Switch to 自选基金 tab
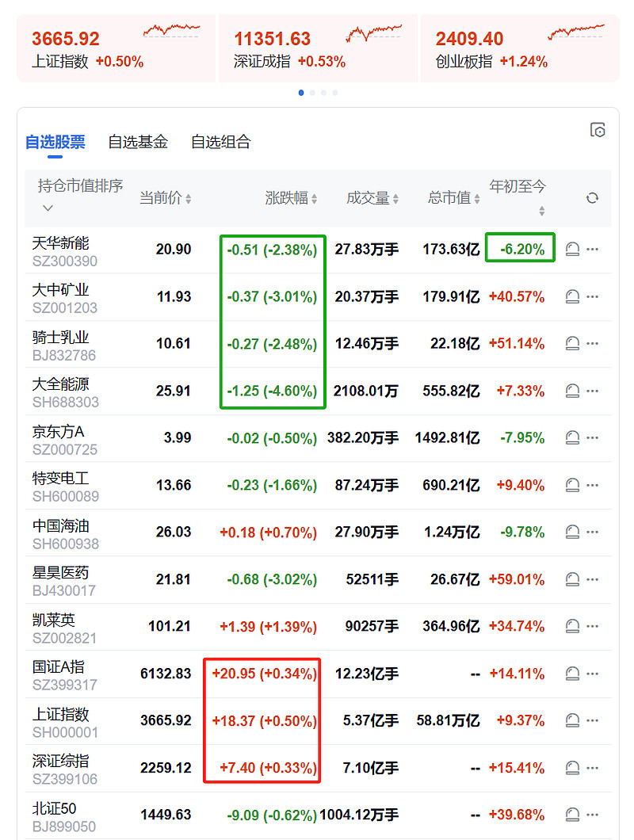Image resolution: width=634 pixels, height=840 pixels. pos(138,142)
